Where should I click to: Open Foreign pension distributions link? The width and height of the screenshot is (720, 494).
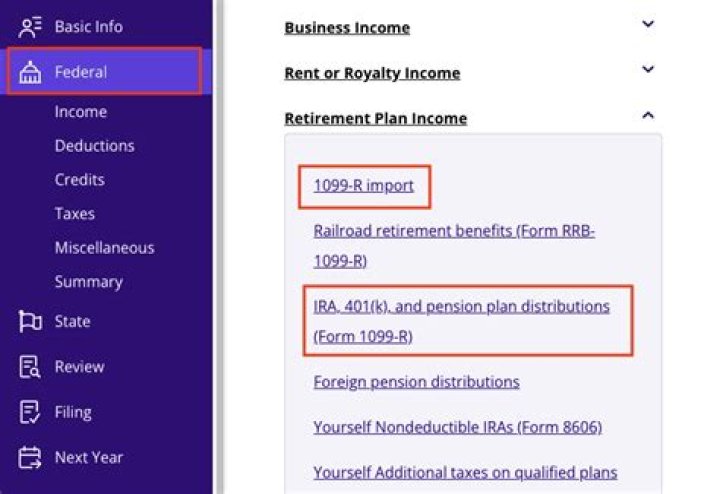coord(416,382)
